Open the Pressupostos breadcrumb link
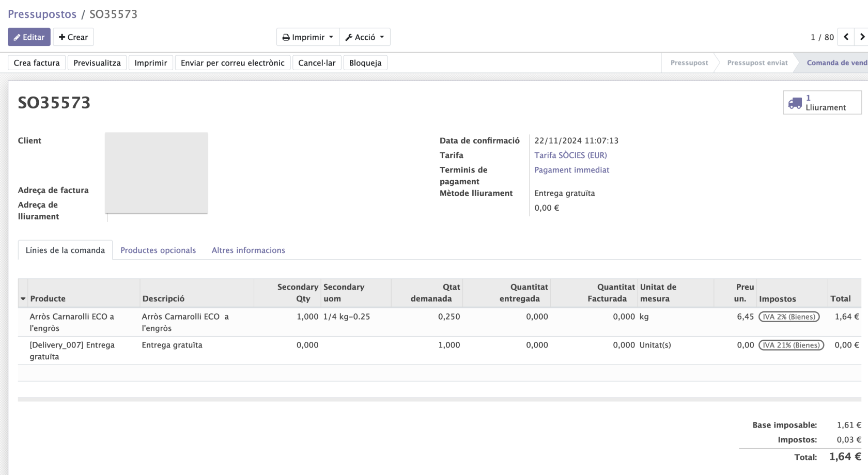 coord(42,14)
